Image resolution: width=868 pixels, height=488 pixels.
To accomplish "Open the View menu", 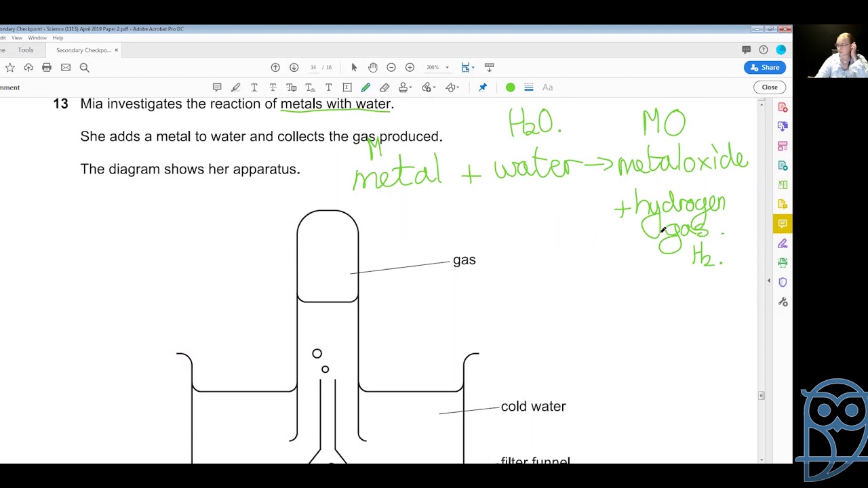I will 17,38.
